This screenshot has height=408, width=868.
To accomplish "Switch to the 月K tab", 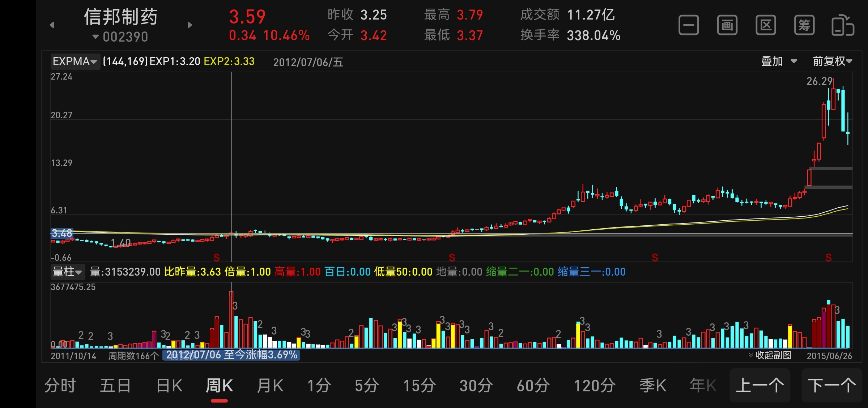I will point(270,386).
